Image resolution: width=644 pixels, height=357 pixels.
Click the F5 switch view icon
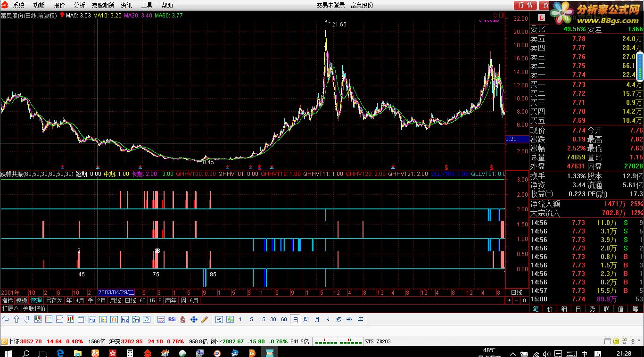pyautogui.click(x=219, y=319)
